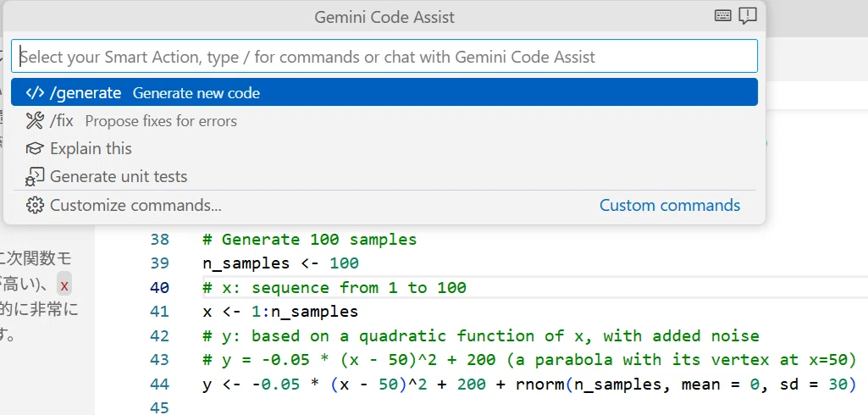Click the code 'n_samples <- 100'
The width and height of the screenshot is (868, 415).
pos(280,263)
